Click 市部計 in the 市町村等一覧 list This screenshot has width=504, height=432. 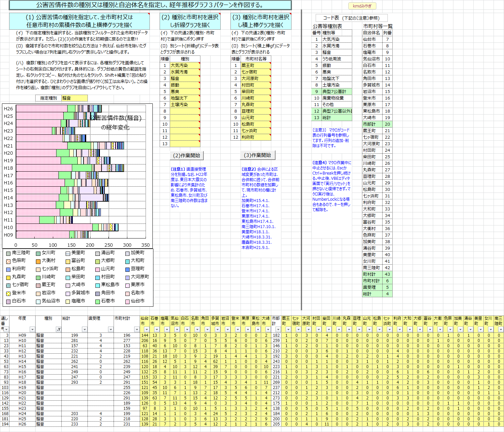[x=372, y=124]
